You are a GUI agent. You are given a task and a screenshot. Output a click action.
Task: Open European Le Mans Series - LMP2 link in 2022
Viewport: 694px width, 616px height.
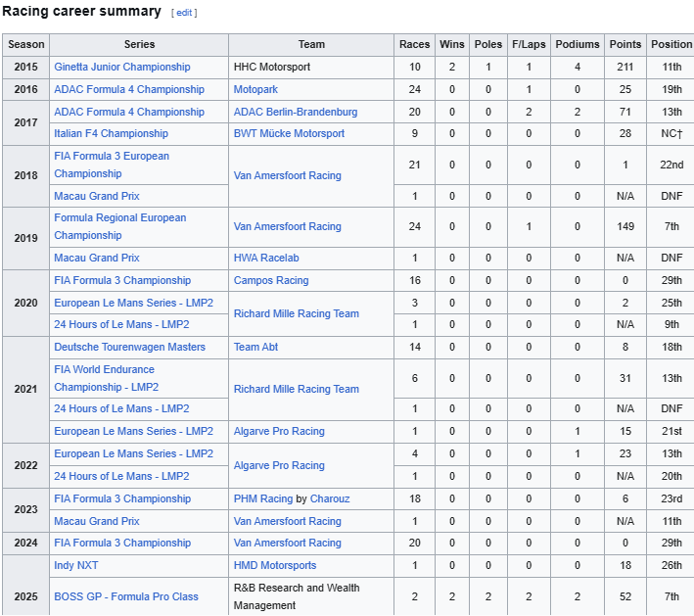pyautogui.click(x=134, y=453)
